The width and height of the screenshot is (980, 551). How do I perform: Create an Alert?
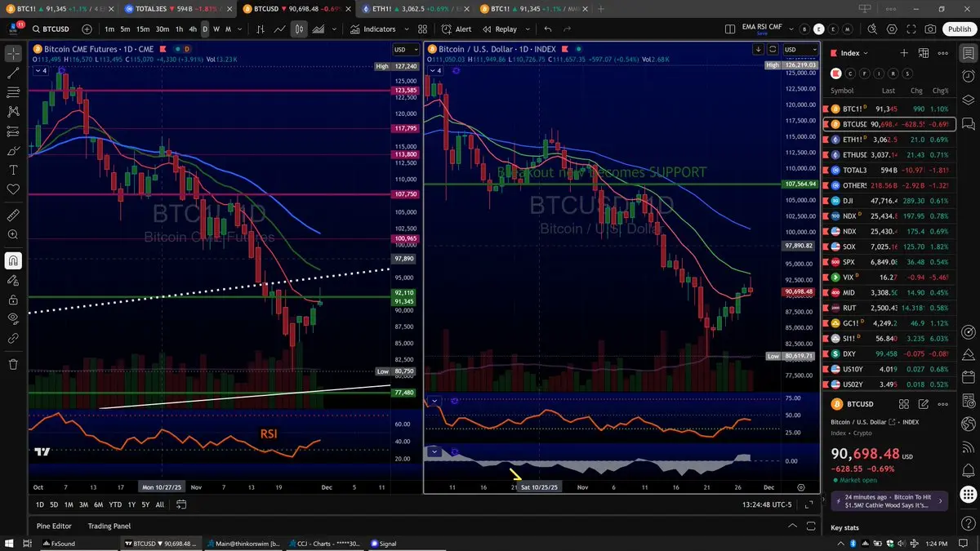(x=457, y=29)
